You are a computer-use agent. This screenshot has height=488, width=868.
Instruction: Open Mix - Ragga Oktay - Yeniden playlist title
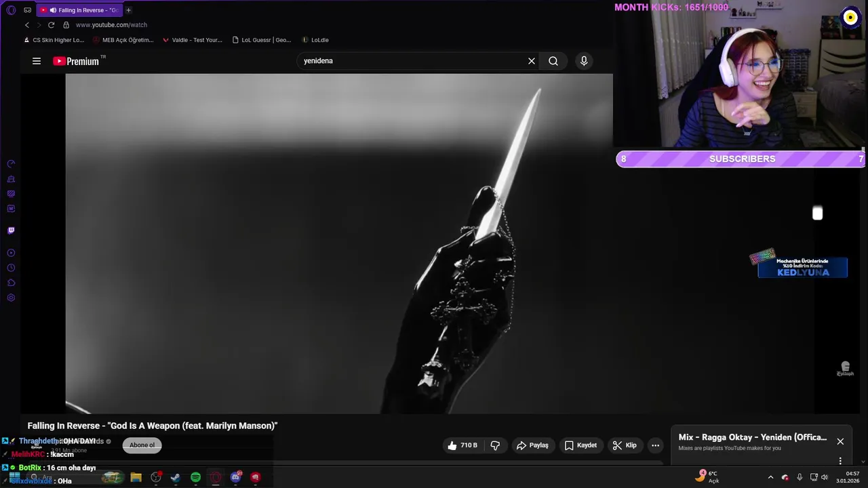(753, 437)
